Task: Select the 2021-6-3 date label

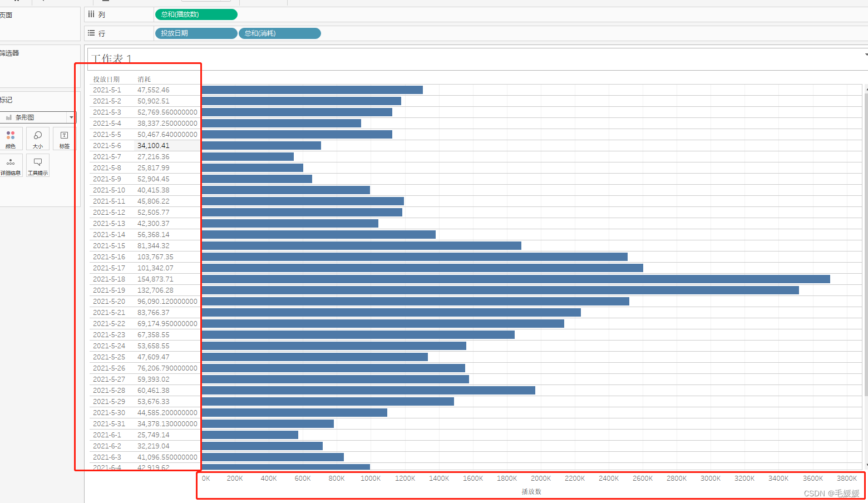Action: [107, 457]
